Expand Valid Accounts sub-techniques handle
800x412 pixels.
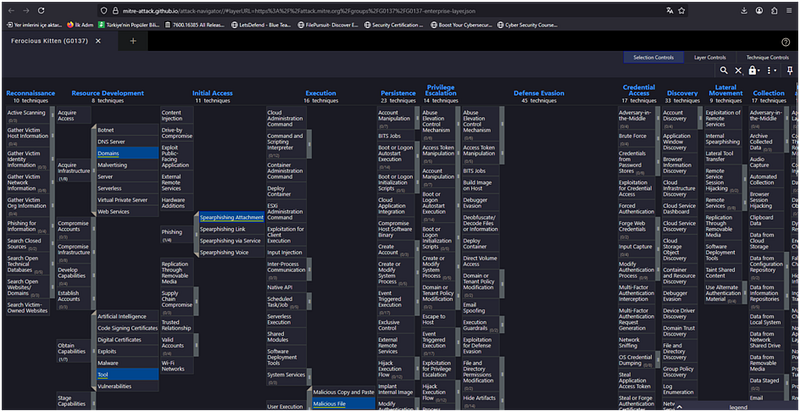196,345
